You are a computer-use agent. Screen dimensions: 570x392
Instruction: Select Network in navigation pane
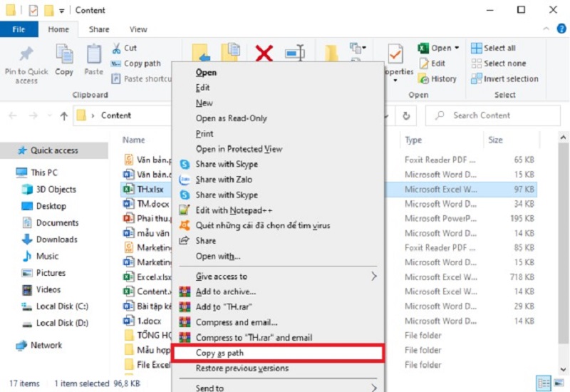[39, 345]
